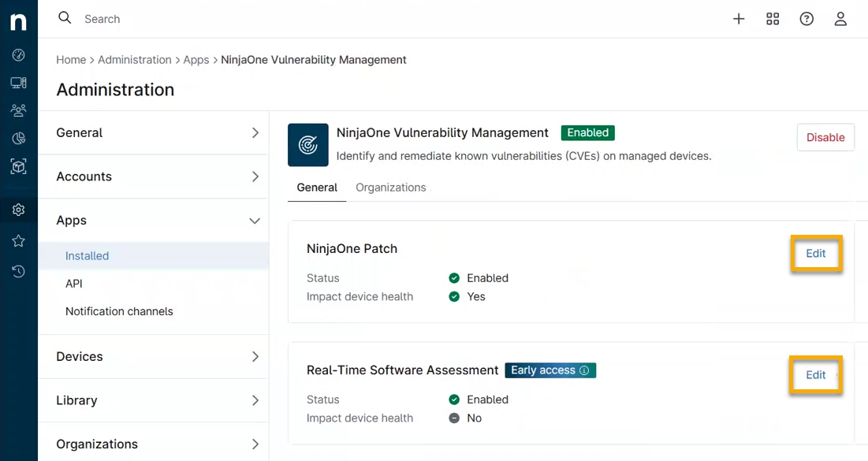This screenshot has width=868, height=461.
Task: Click the Disable button
Action: point(825,137)
